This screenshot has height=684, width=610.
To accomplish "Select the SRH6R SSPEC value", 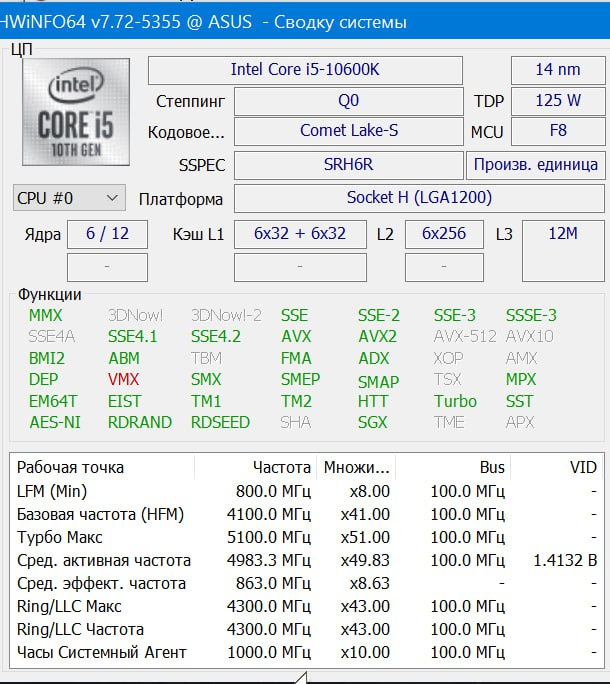I will (348, 165).
